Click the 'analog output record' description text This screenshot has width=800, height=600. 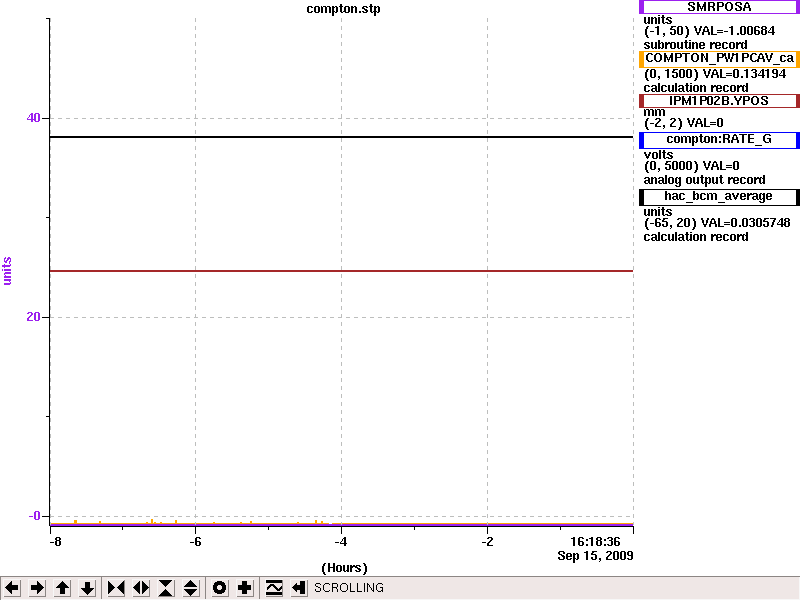point(704,180)
